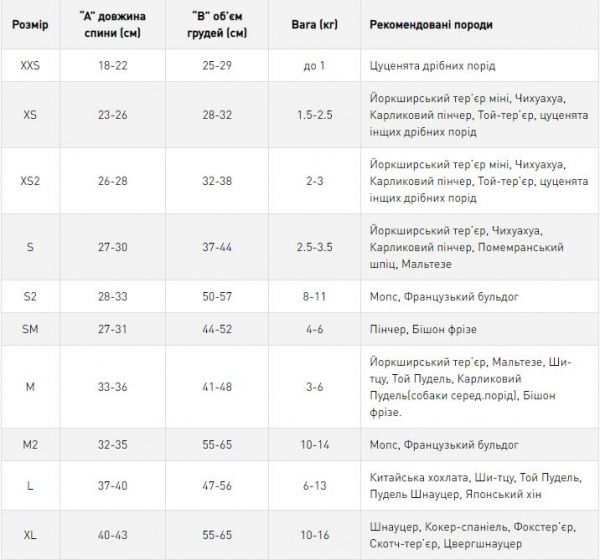Click the "Рекомендовані породи" header
The image size is (600, 560).
point(430,23)
